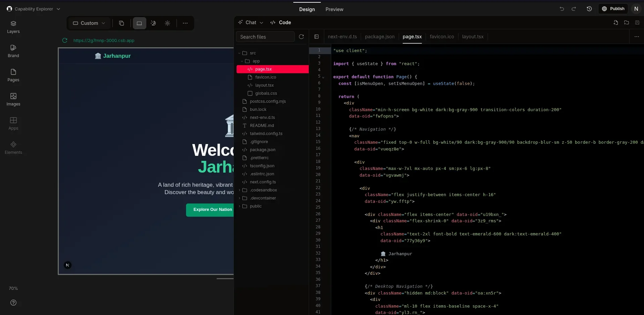Switch preview to light mode sun
Screen dimensions: 644x315
167,23
